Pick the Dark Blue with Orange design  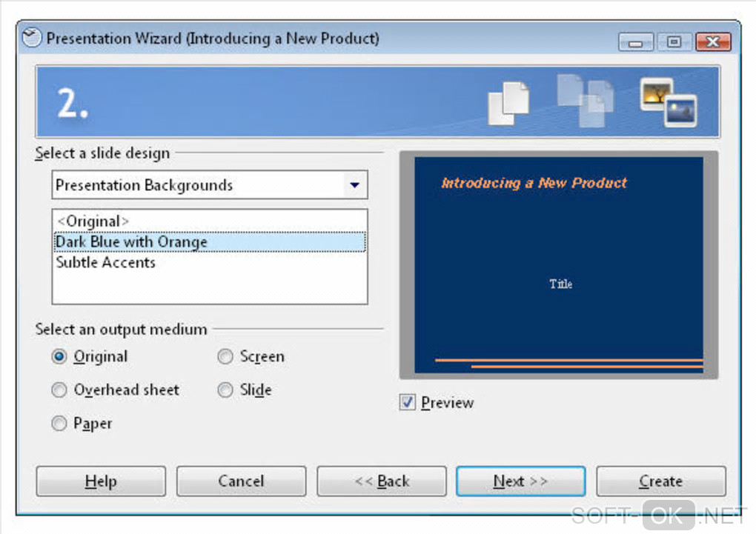[209, 242]
